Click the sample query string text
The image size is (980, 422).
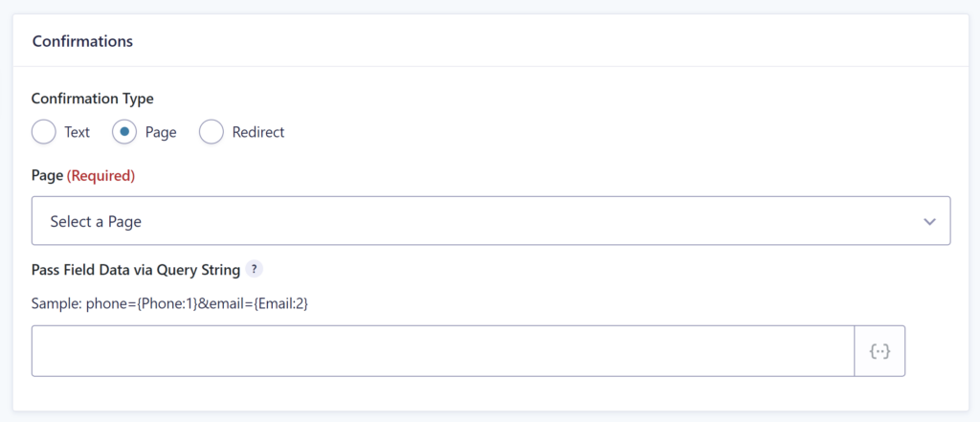[x=170, y=304]
